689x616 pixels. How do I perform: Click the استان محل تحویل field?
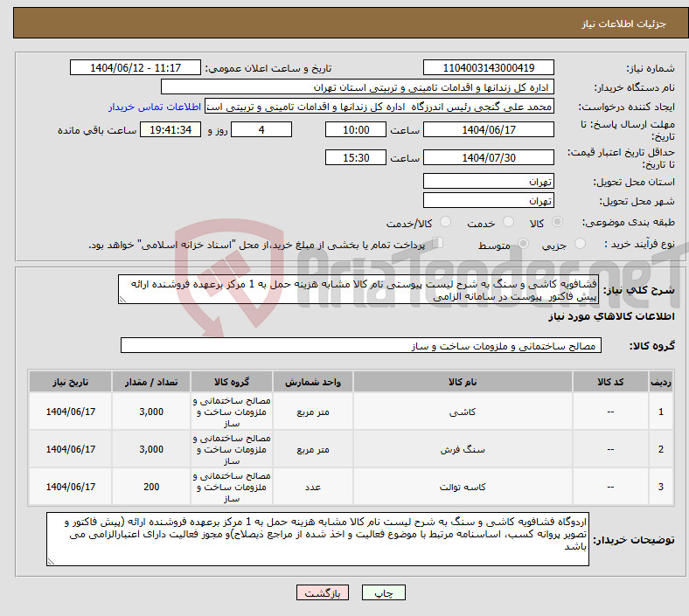(x=488, y=182)
